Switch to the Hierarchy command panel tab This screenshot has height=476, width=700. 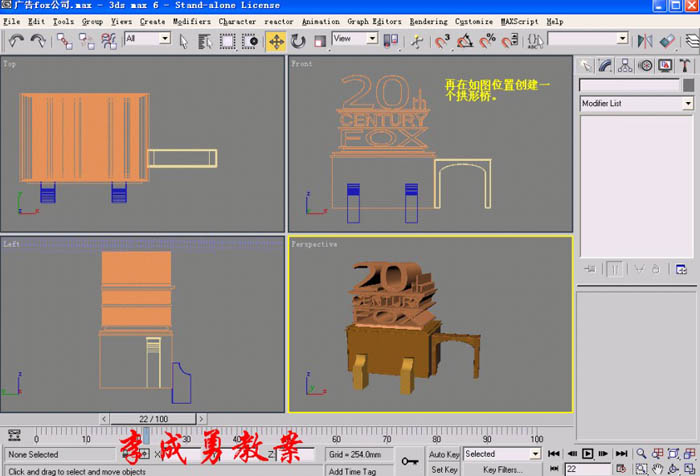click(x=625, y=66)
